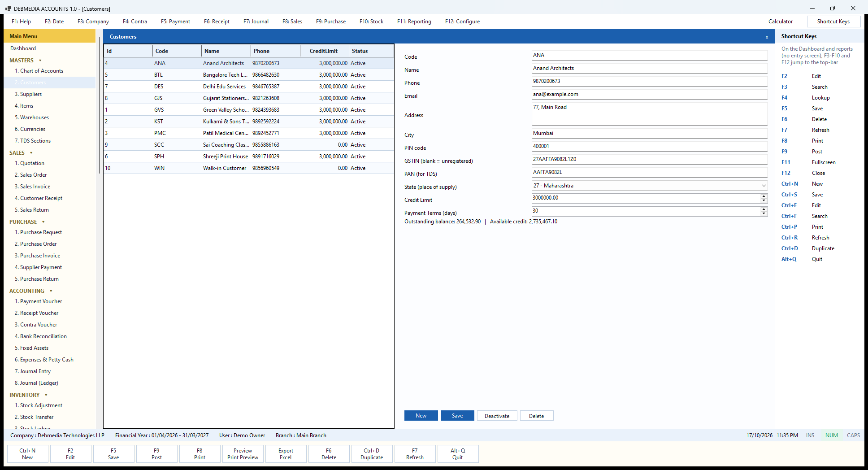Select the Walk-in Customer row
This screenshot has height=470, width=868.
[249, 168]
